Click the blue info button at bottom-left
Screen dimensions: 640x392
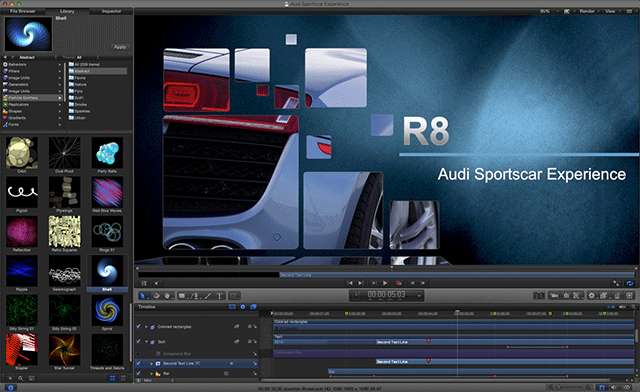(11, 388)
